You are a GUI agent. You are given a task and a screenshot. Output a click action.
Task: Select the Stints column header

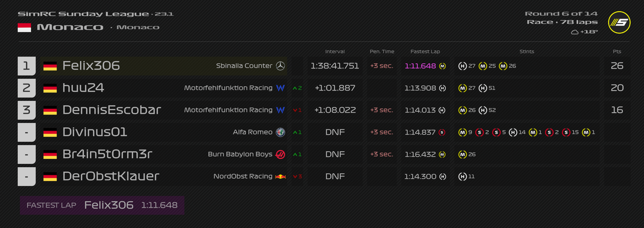point(527,51)
